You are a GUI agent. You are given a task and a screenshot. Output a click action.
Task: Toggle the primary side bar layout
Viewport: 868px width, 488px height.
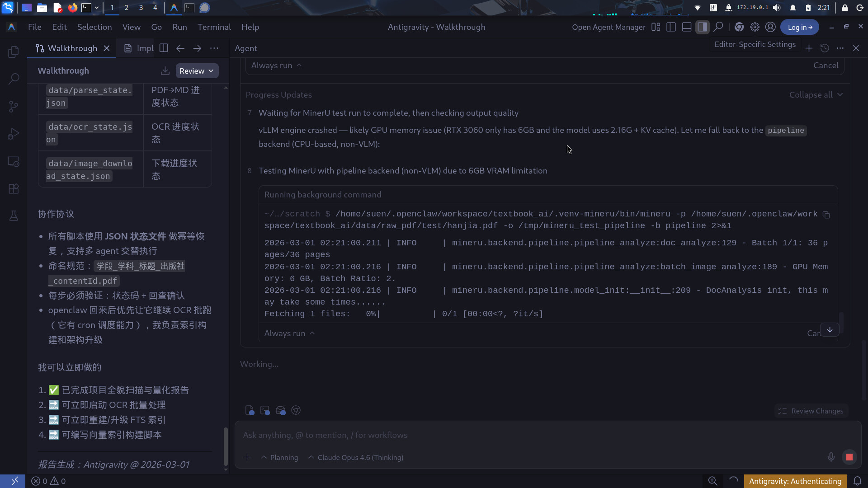tap(671, 27)
